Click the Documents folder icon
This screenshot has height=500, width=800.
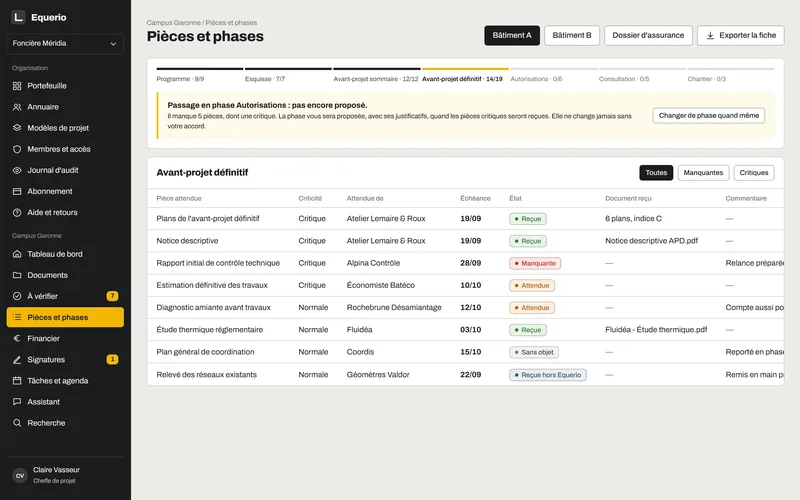[17, 275]
